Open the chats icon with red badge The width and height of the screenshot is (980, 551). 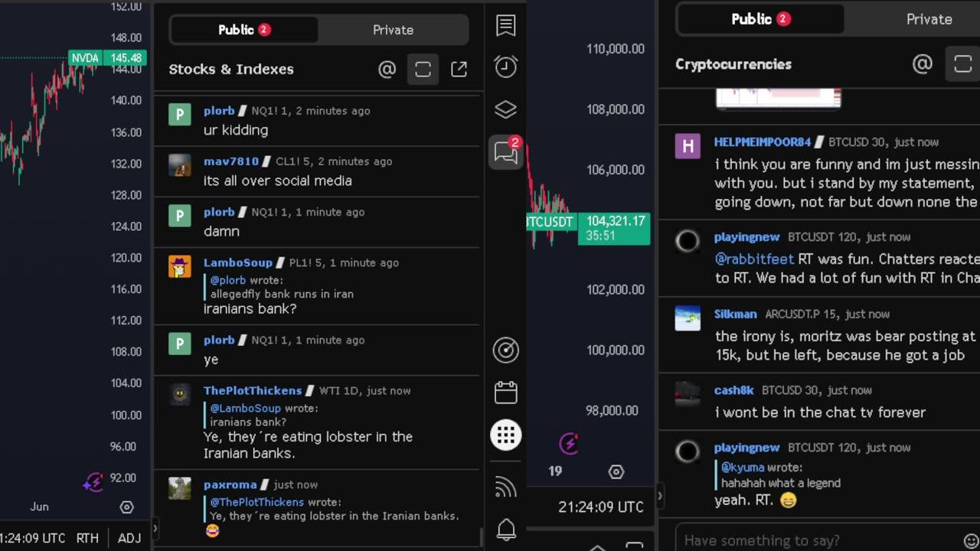point(506,152)
